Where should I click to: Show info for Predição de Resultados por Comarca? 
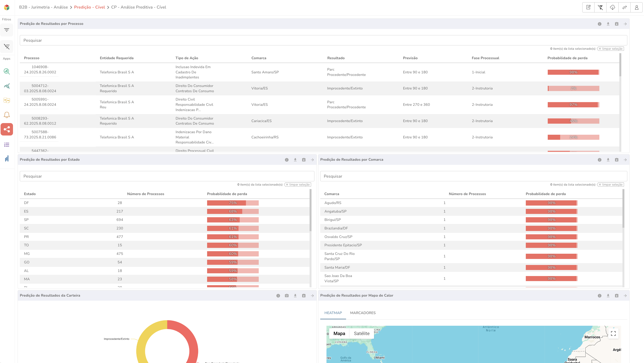(599, 160)
